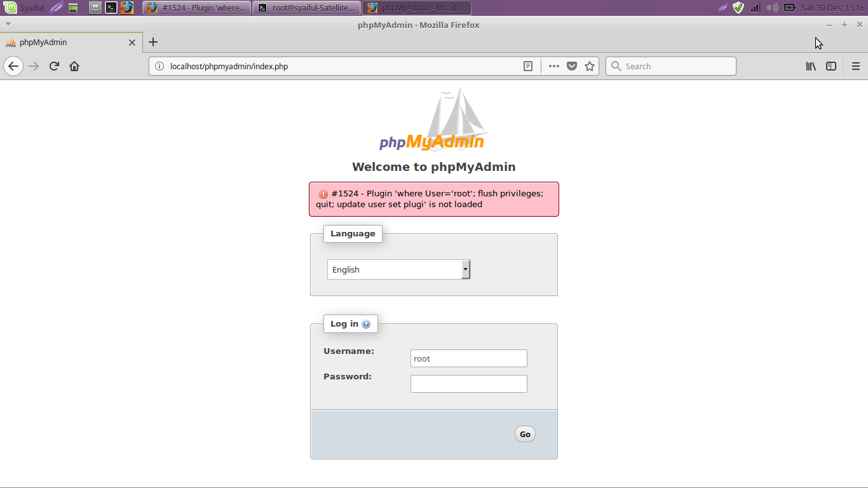Open the Linux Mint menu button

pos(10,8)
